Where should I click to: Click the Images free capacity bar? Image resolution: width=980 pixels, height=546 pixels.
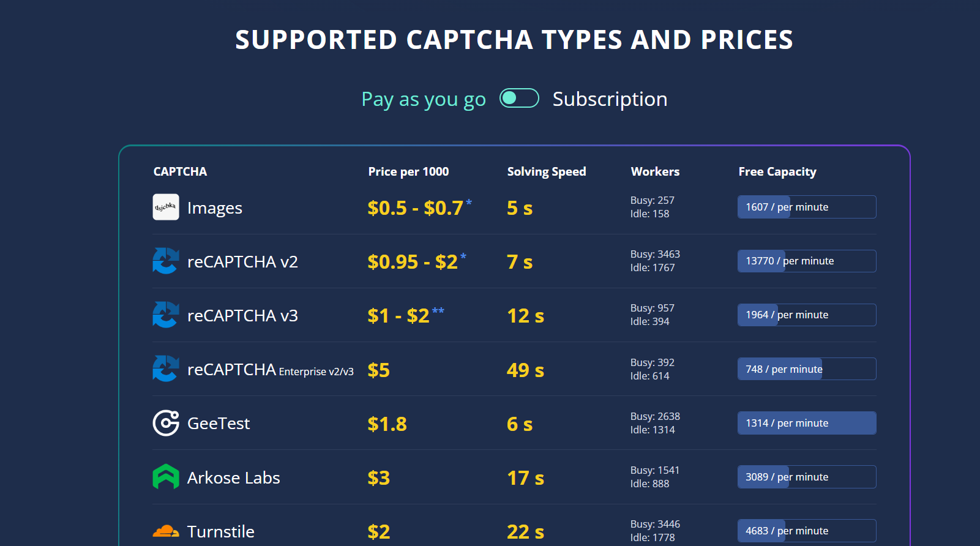click(807, 207)
